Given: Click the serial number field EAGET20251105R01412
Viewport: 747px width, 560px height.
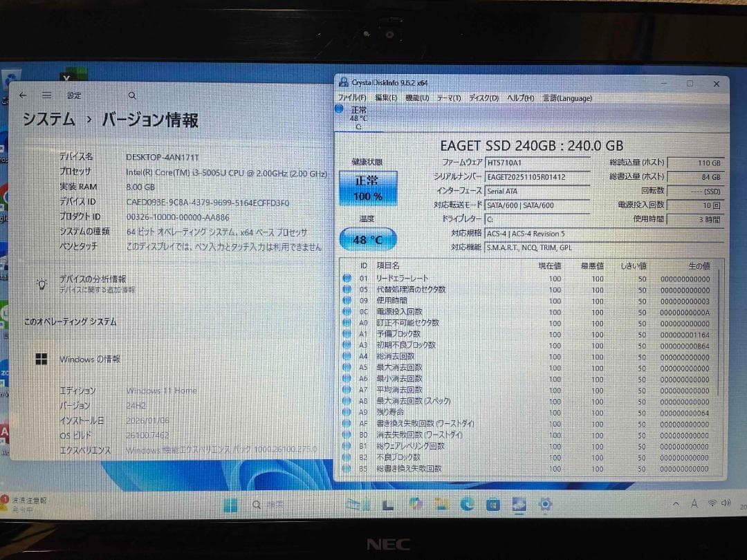Looking at the screenshot, I should [537, 177].
